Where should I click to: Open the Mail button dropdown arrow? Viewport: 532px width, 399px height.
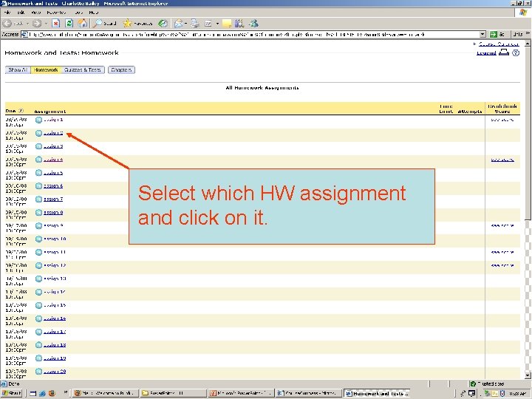(x=185, y=24)
